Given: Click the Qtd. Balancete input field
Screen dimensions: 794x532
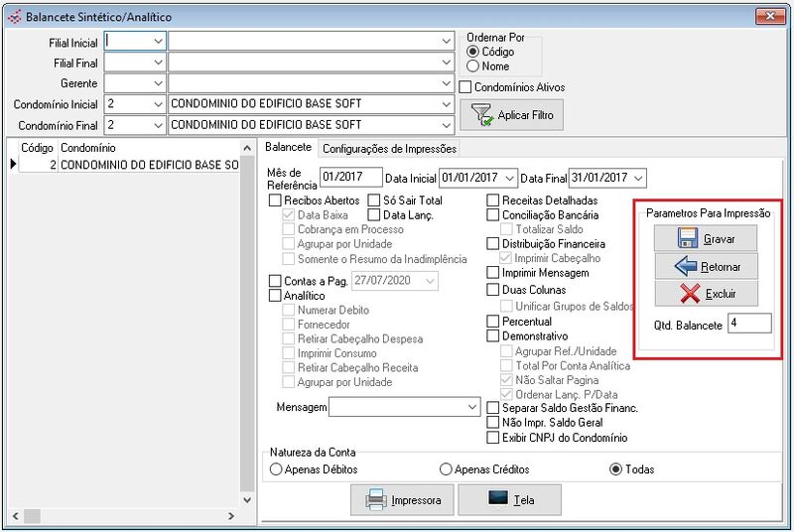Looking at the screenshot, I should (x=748, y=324).
